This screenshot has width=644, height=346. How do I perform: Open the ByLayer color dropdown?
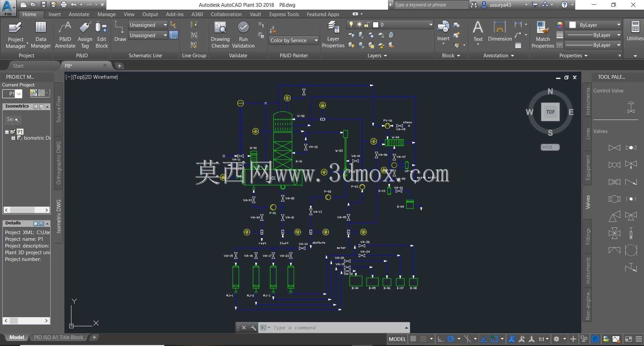593,25
